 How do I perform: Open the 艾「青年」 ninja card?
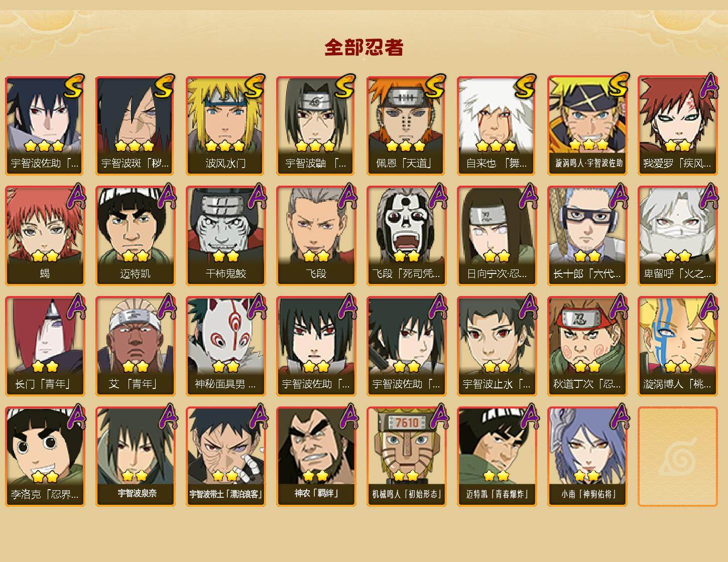point(135,346)
